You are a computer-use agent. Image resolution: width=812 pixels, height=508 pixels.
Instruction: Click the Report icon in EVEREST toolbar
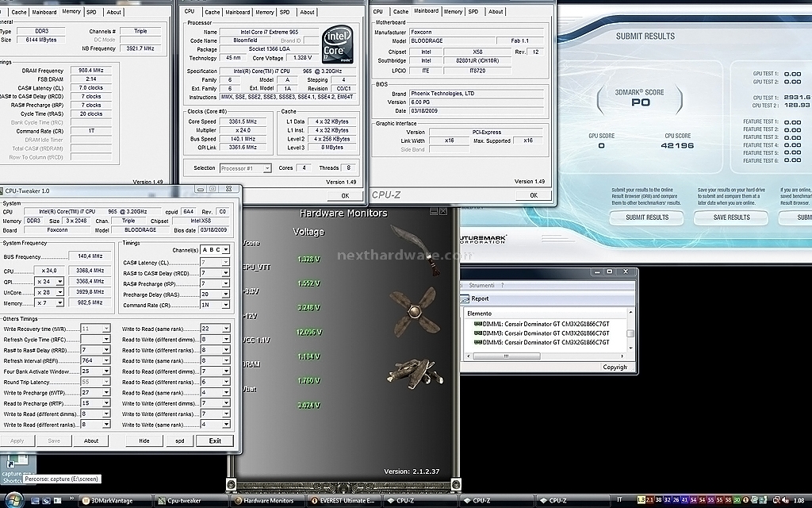point(465,298)
